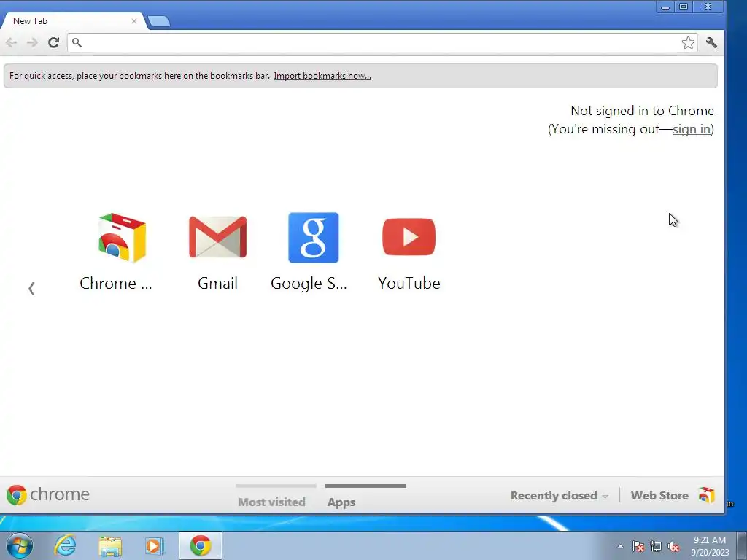Click the network status tray icon

656,546
